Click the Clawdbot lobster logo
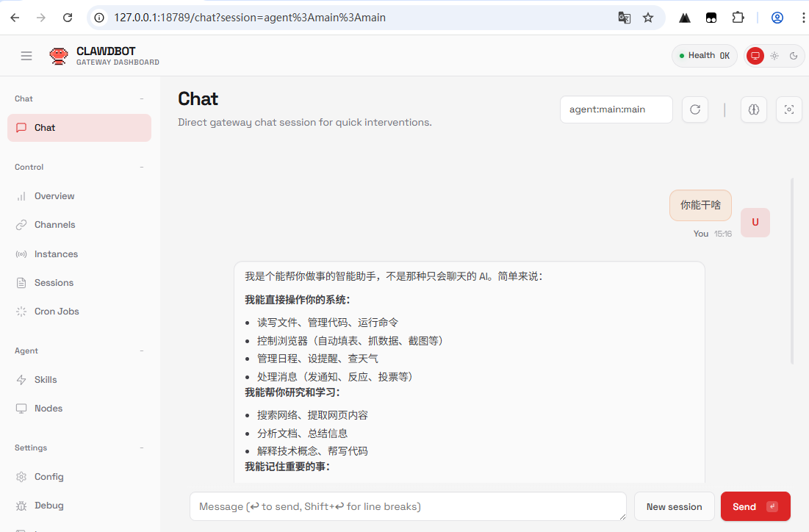809x532 pixels. click(59, 56)
